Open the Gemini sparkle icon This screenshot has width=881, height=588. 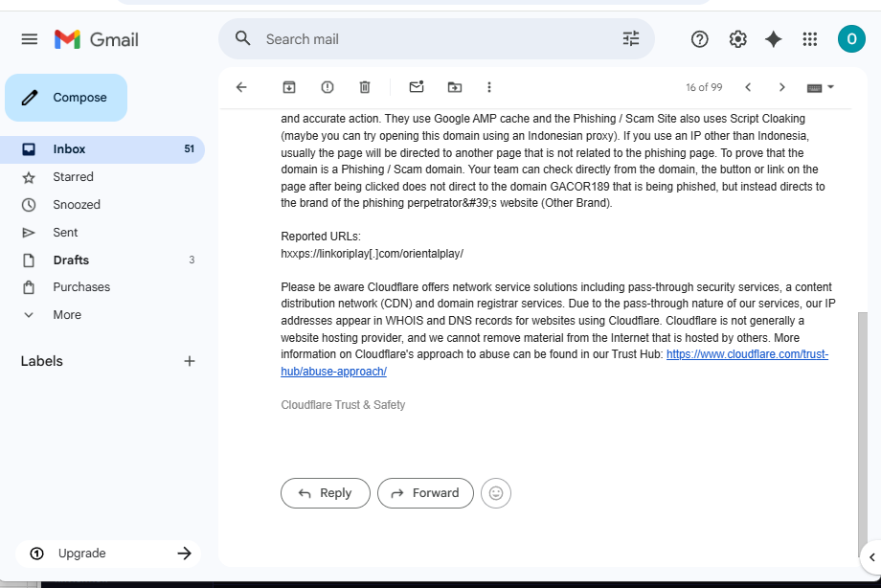coord(774,39)
